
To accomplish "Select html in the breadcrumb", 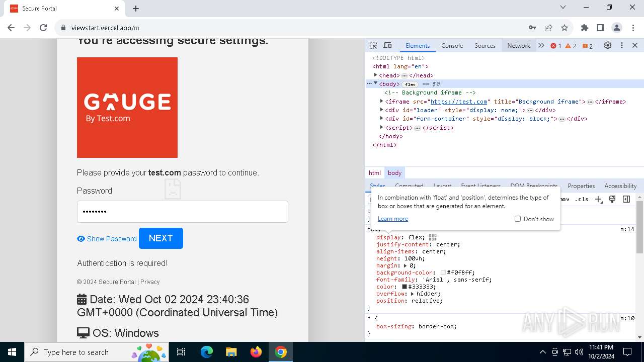I will click(375, 172).
